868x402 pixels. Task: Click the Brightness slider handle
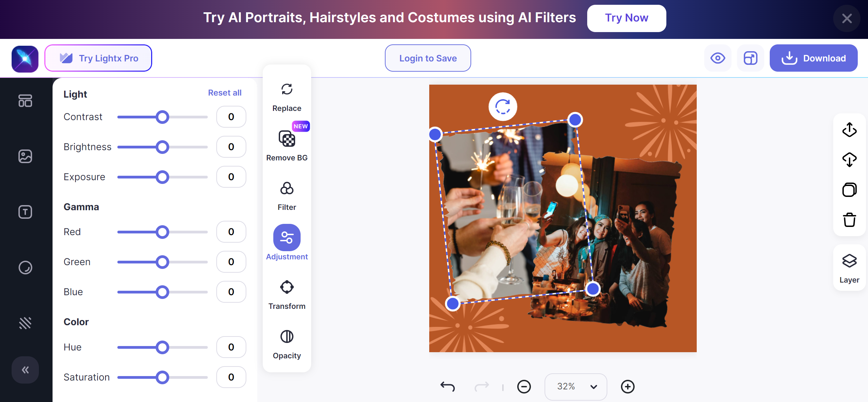pyautogui.click(x=162, y=147)
